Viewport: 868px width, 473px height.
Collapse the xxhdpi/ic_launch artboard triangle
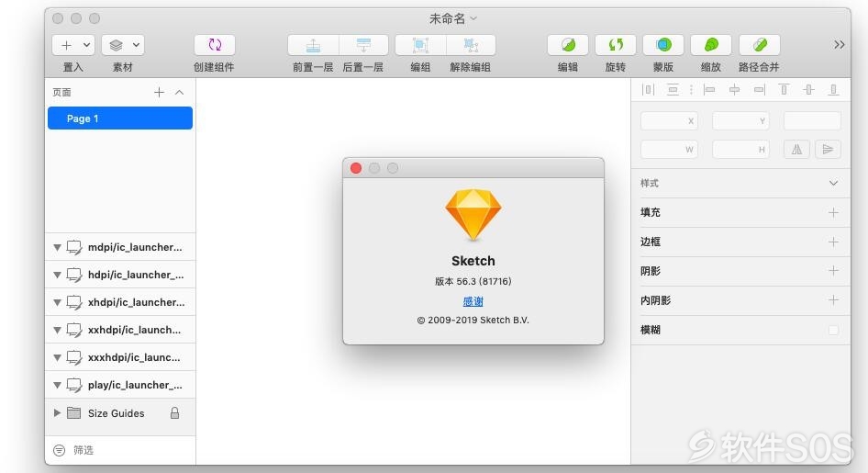pos(57,330)
